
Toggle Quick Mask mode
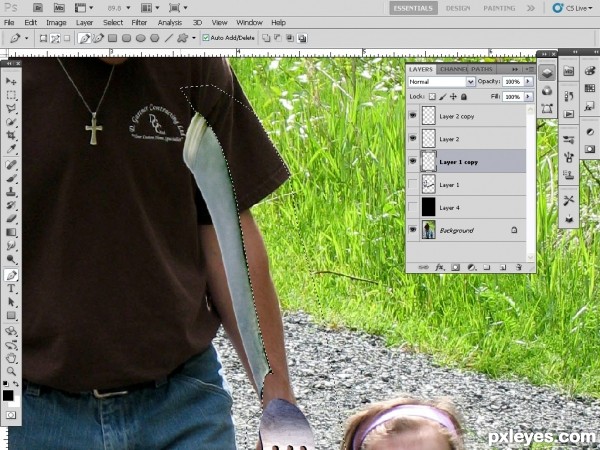(11, 415)
